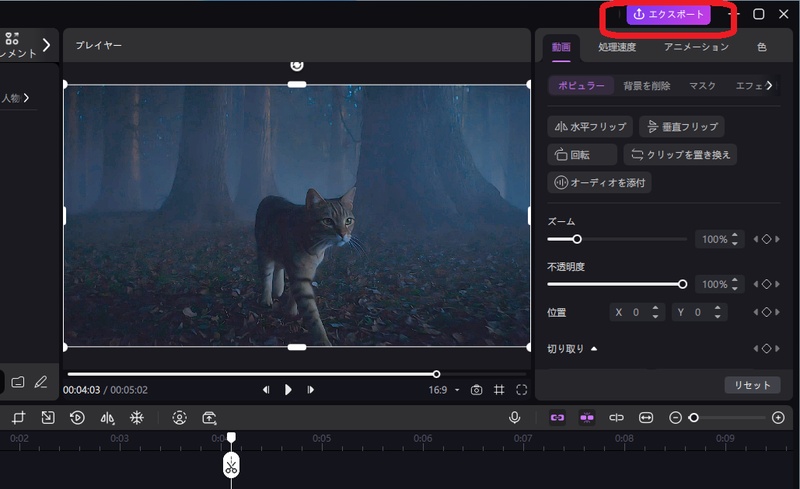This screenshot has height=489, width=800.
Task: Click the resize/scale tool icon
Action: [48, 418]
